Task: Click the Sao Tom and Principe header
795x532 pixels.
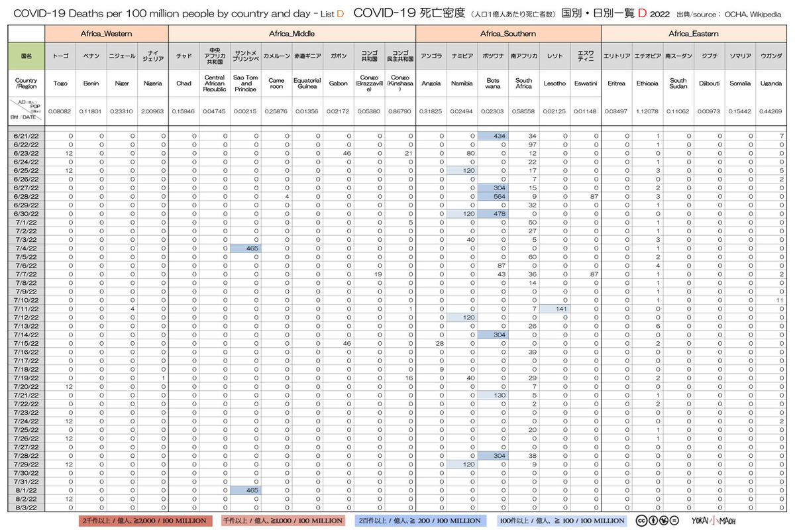Action: (246, 83)
